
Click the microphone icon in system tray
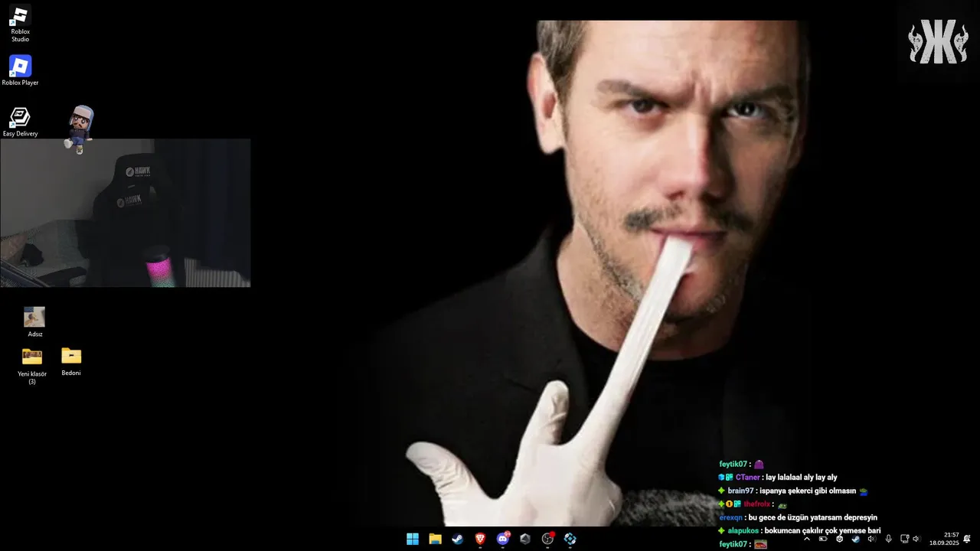click(x=888, y=539)
